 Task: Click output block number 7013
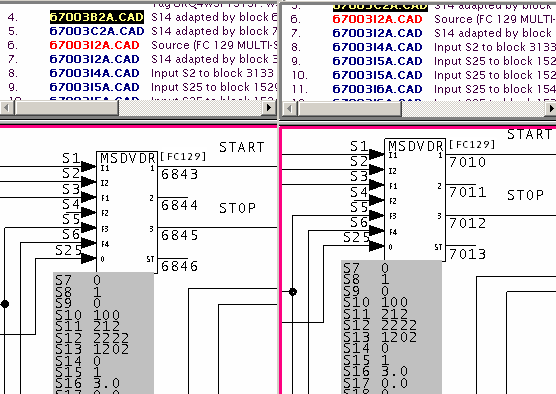coord(467,254)
